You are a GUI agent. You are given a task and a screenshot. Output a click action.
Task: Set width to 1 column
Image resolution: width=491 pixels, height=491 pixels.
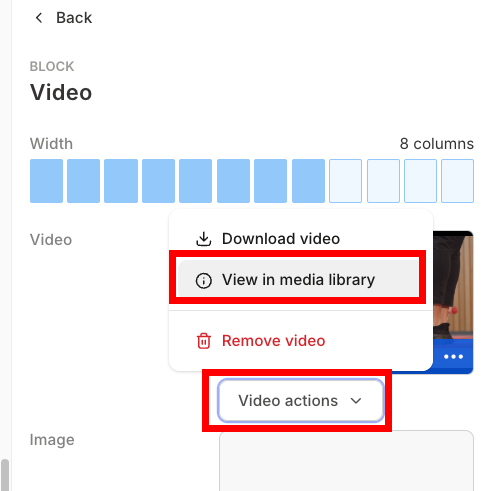[x=46, y=181]
